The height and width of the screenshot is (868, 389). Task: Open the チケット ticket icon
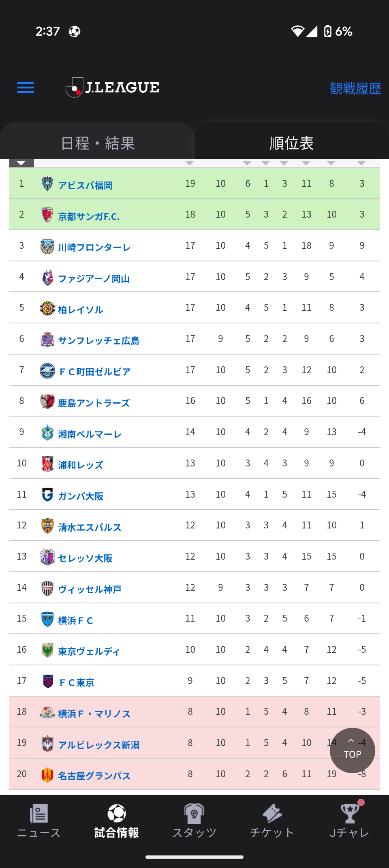coord(272,813)
